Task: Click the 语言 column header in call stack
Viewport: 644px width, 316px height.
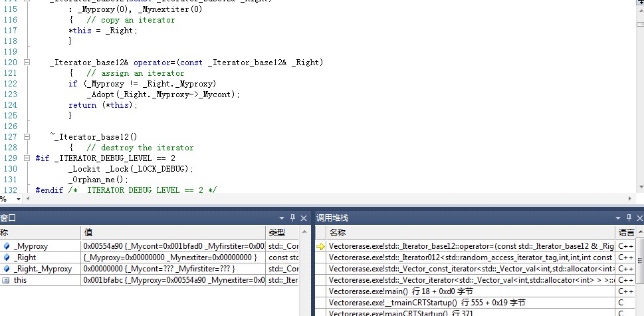Action: click(626, 233)
